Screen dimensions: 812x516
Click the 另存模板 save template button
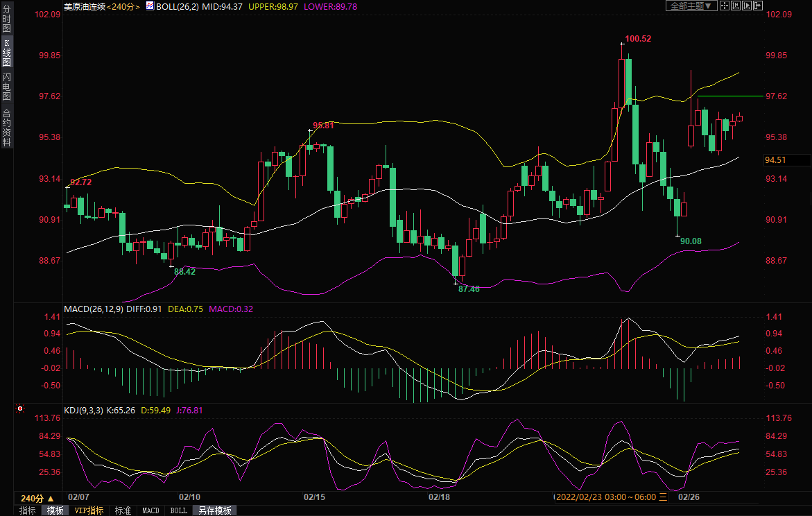point(215,510)
